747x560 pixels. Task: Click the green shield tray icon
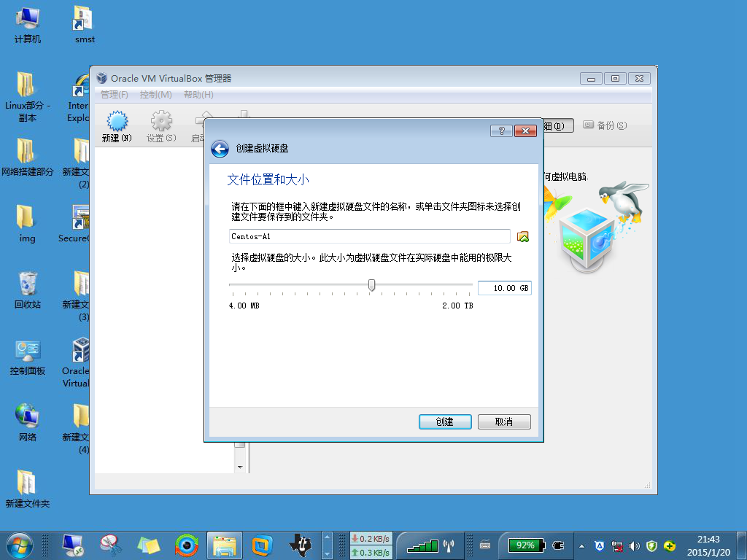click(651, 546)
